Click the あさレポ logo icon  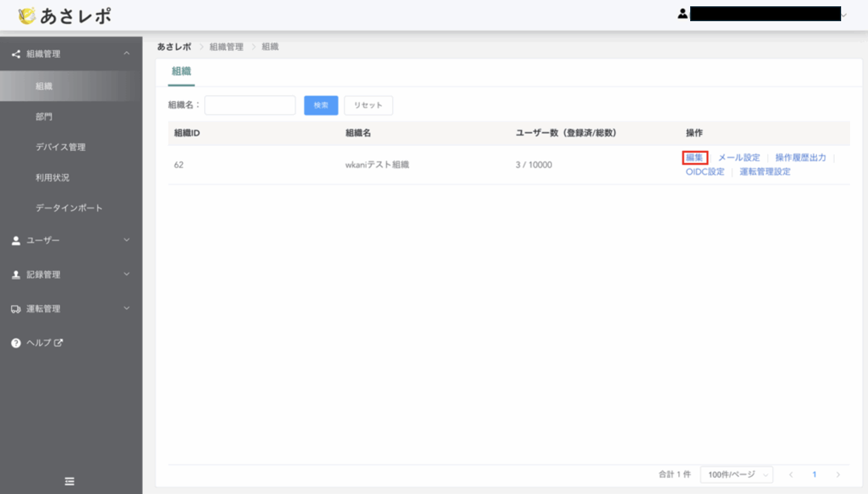click(26, 15)
